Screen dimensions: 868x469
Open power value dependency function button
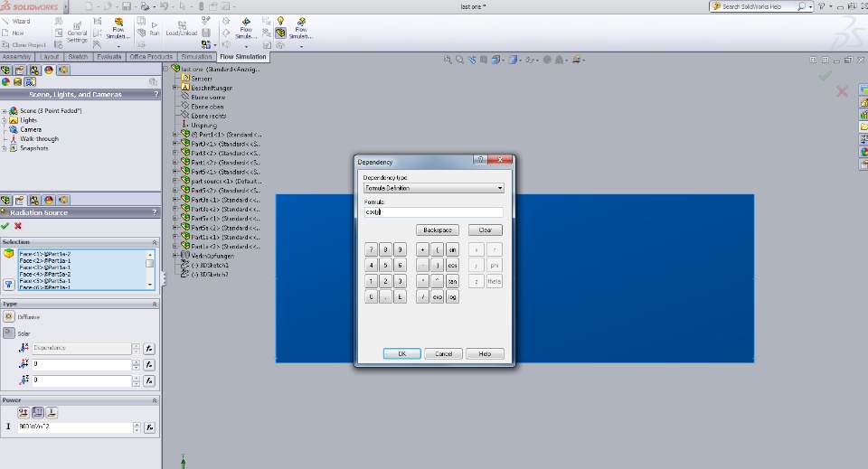149,427
